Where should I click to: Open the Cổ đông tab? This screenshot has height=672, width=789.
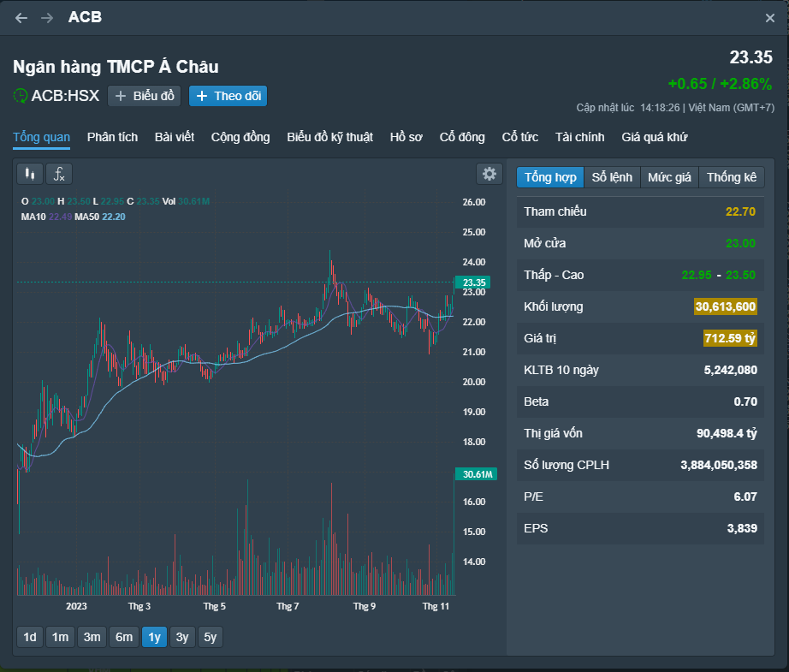click(462, 137)
